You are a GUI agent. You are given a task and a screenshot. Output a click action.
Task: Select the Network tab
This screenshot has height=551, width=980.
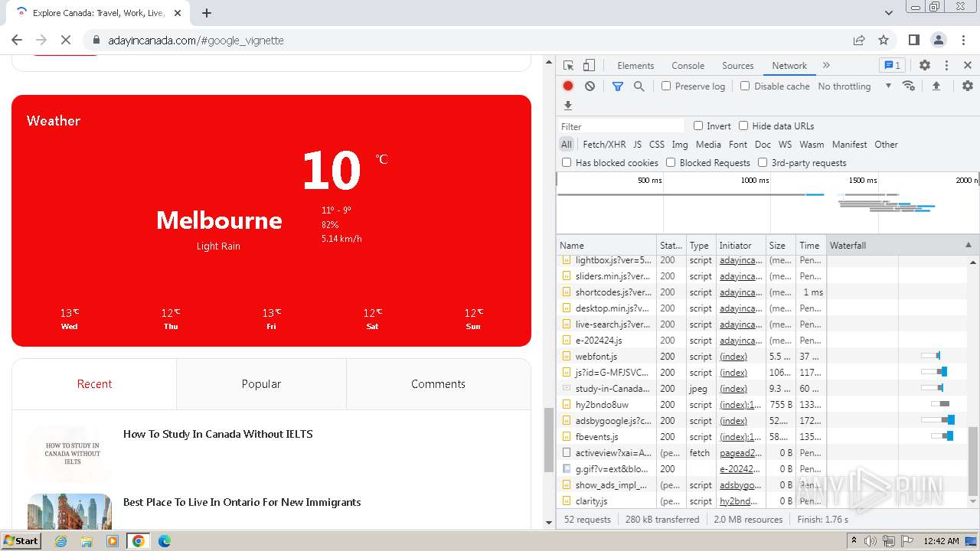789,66
